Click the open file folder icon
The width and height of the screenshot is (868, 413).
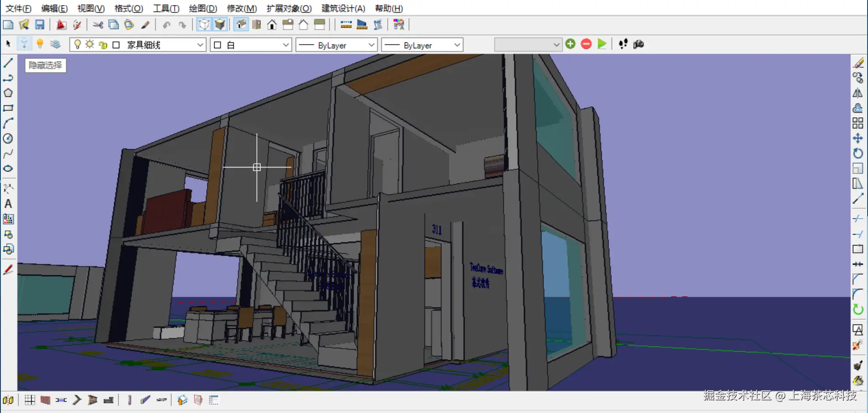(x=24, y=25)
